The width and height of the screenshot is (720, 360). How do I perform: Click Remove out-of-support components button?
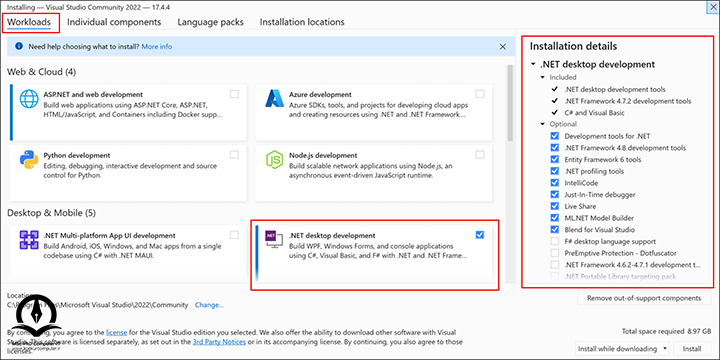[644, 298]
